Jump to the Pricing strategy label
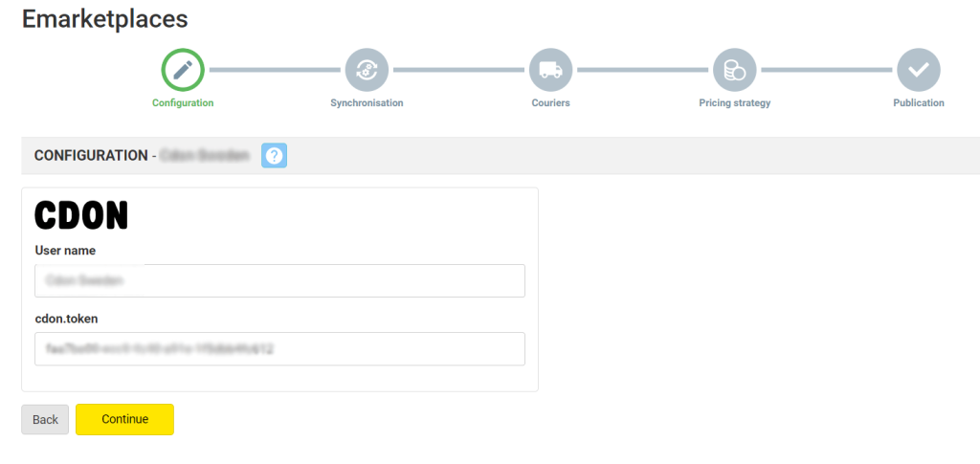The height and width of the screenshot is (464, 980). coord(734,103)
